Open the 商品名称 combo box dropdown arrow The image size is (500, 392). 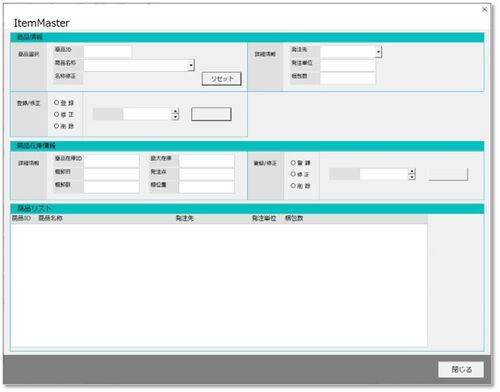click(x=191, y=65)
